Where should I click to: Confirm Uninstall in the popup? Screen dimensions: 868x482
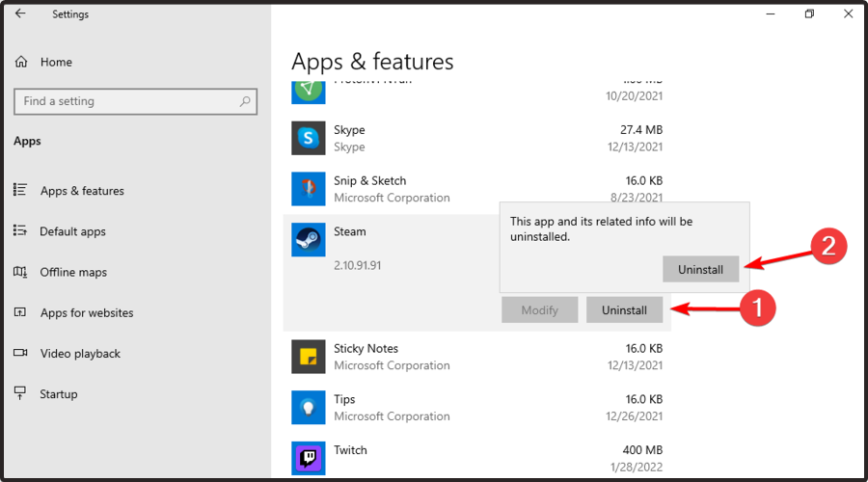700,269
